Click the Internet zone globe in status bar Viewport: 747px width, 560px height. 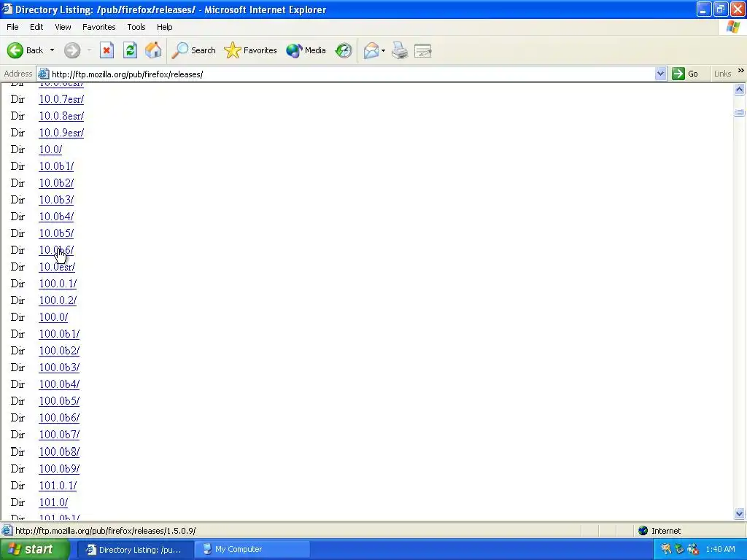coord(643,531)
